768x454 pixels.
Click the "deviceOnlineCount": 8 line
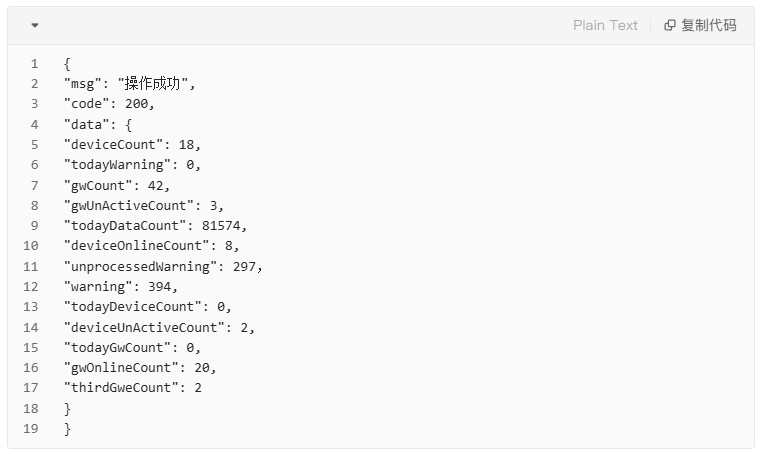point(151,246)
